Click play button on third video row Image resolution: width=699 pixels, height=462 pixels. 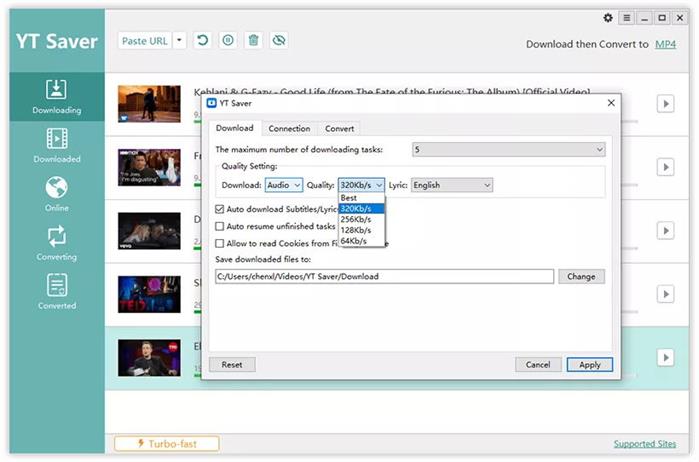[x=665, y=231]
